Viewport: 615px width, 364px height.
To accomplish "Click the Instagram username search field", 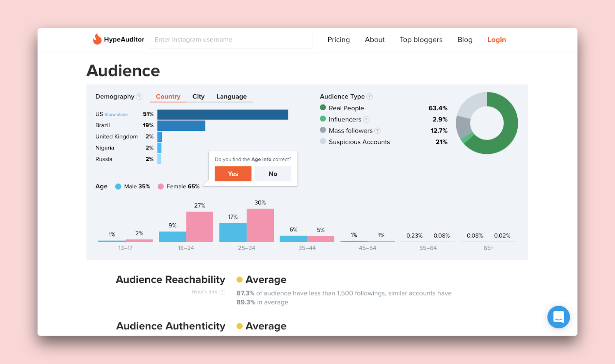I will click(x=230, y=40).
